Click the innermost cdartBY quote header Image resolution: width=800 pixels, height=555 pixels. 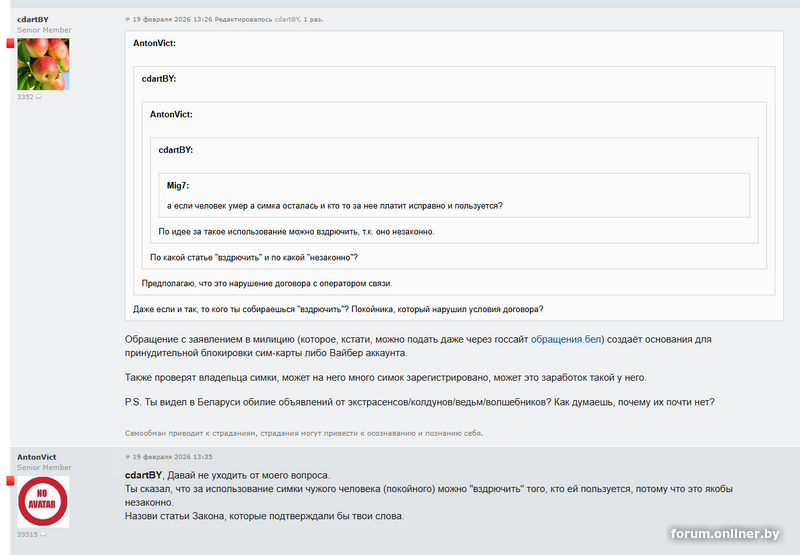(175, 149)
